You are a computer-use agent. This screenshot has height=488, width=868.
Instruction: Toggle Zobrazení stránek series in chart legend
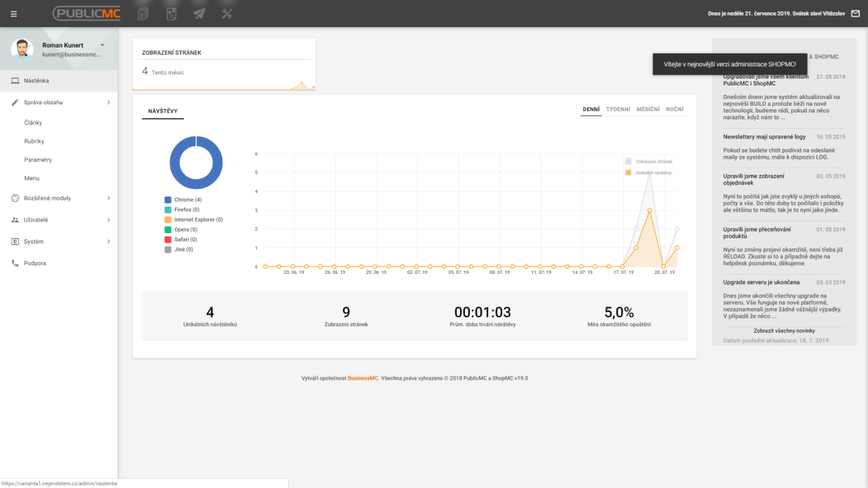(649, 161)
